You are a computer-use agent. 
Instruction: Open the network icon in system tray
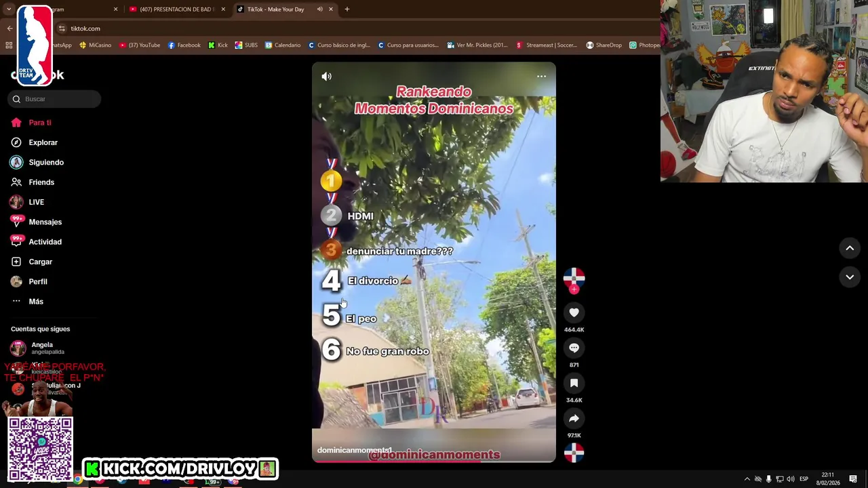[779, 479]
